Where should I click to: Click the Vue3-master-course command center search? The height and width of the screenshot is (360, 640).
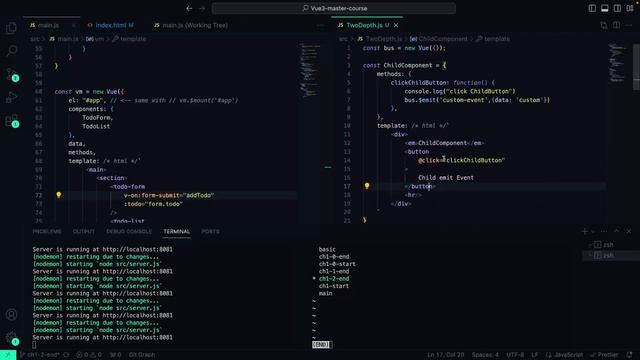pyautogui.click(x=333, y=8)
